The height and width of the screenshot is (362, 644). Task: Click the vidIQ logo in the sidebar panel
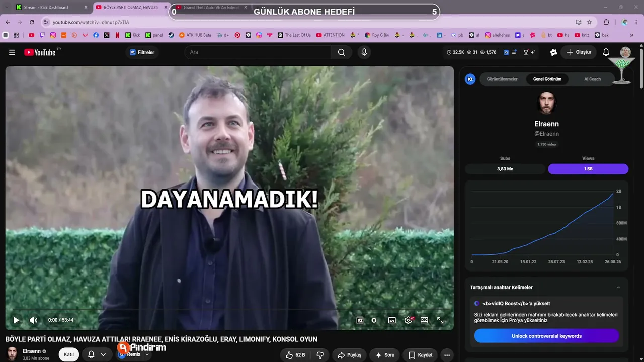click(x=470, y=79)
